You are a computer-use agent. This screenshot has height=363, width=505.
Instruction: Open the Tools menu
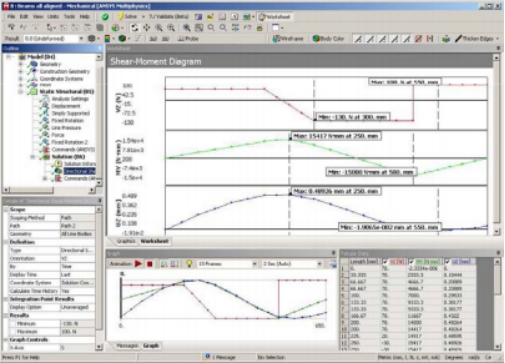point(69,17)
